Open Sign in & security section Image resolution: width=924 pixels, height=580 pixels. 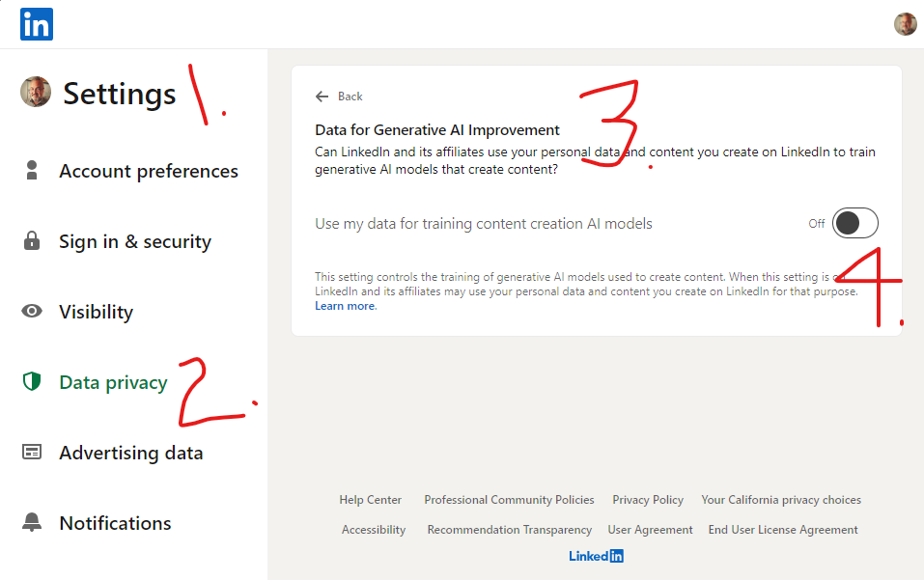click(135, 241)
